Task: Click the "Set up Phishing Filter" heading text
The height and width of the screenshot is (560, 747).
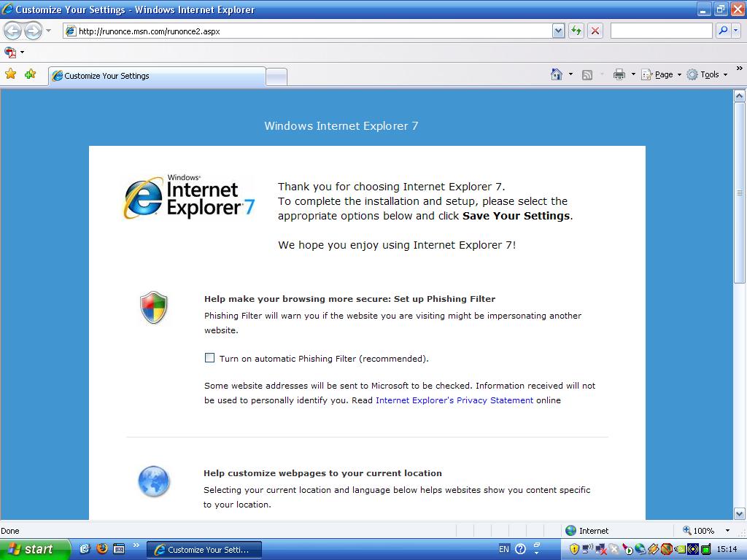Action: click(444, 298)
